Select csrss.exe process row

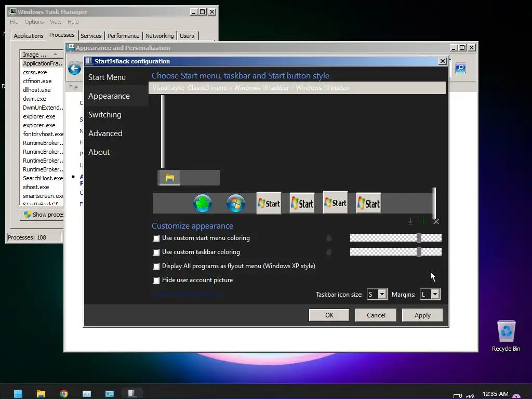43,72
